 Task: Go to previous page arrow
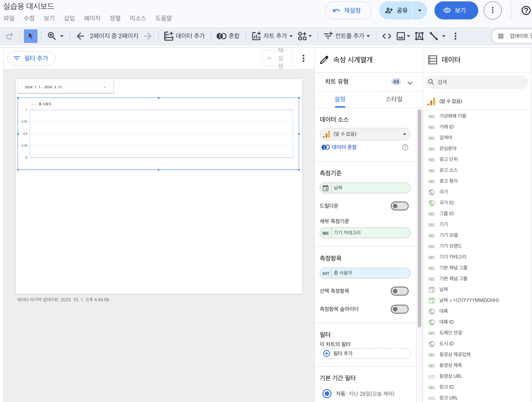(80, 36)
